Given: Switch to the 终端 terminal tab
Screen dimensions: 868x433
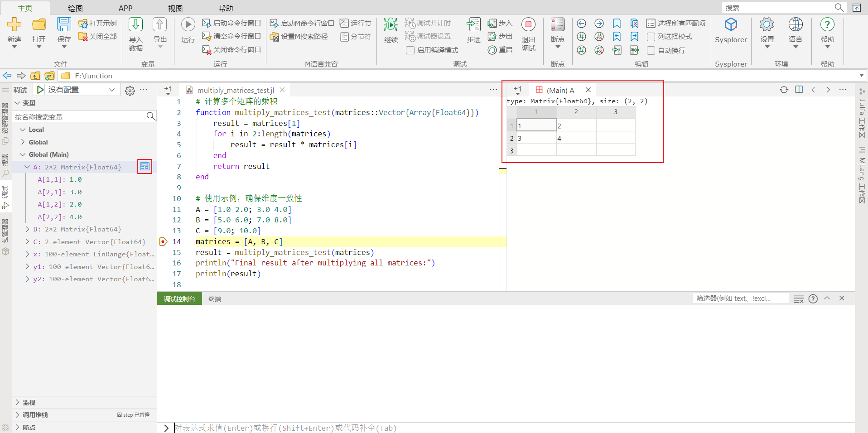Looking at the screenshot, I should pos(215,299).
